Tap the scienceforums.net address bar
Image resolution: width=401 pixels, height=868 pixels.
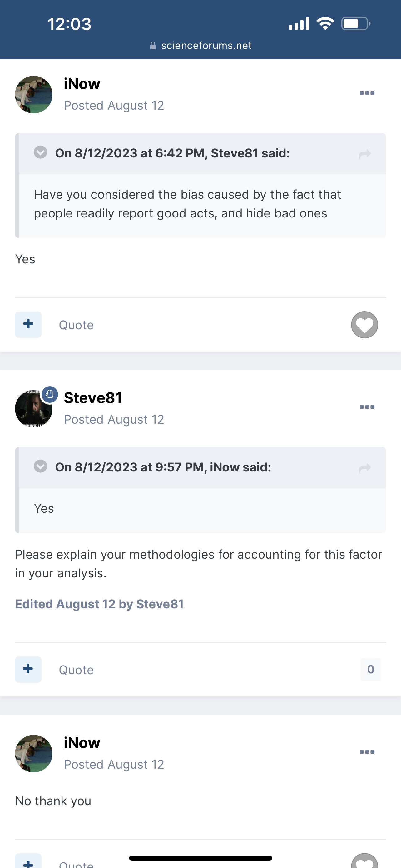pyautogui.click(x=206, y=46)
